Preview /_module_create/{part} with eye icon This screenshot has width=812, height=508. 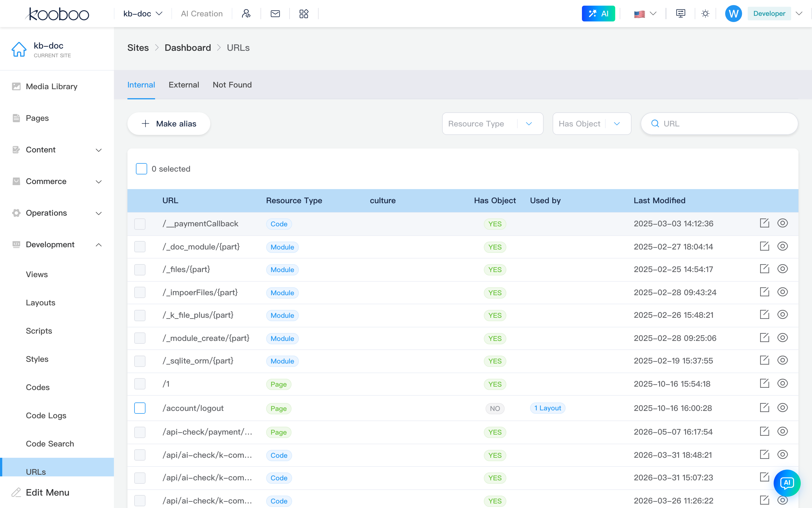[x=782, y=338]
